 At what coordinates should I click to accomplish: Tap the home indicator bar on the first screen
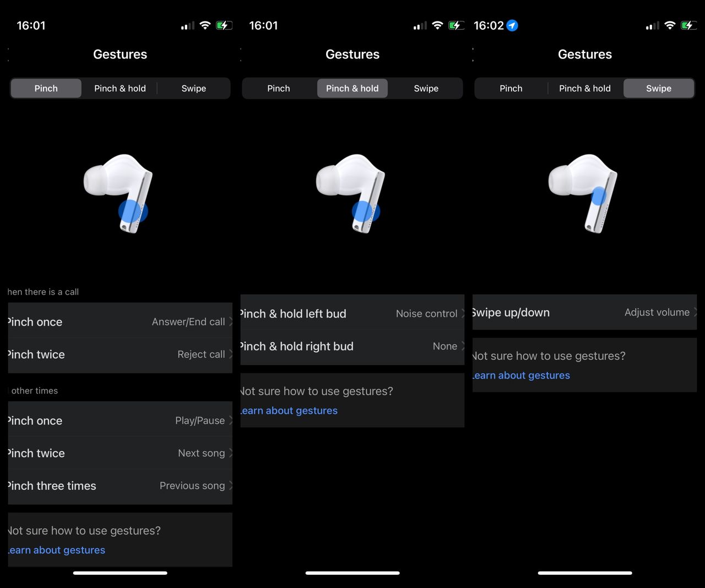pos(120,573)
